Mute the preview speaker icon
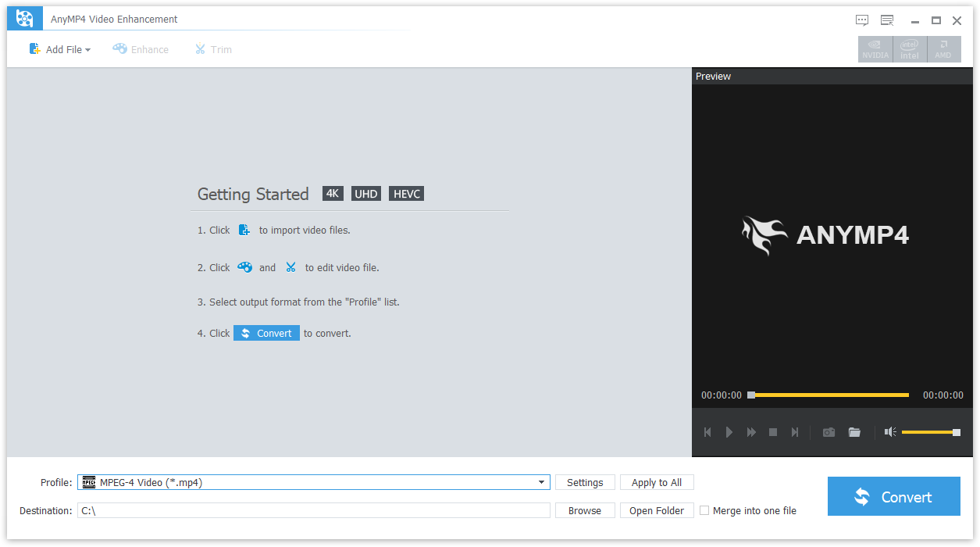Viewport: 980px width, 547px height. point(890,431)
